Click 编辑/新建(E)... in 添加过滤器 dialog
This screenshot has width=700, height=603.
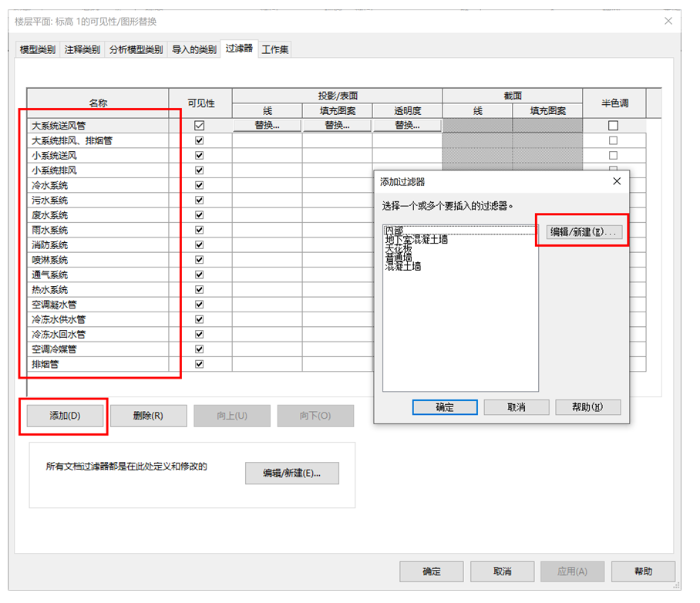click(584, 232)
